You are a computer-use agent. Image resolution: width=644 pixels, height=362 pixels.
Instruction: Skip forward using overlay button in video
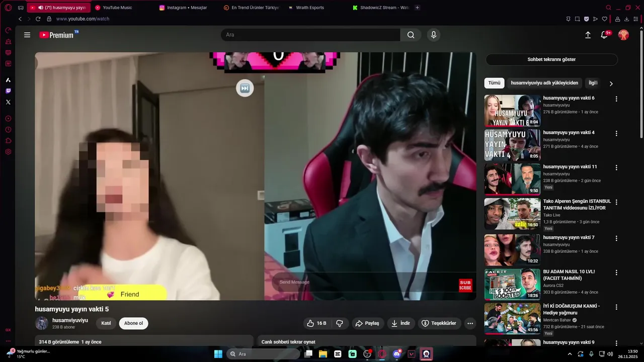pyautogui.click(x=245, y=88)
